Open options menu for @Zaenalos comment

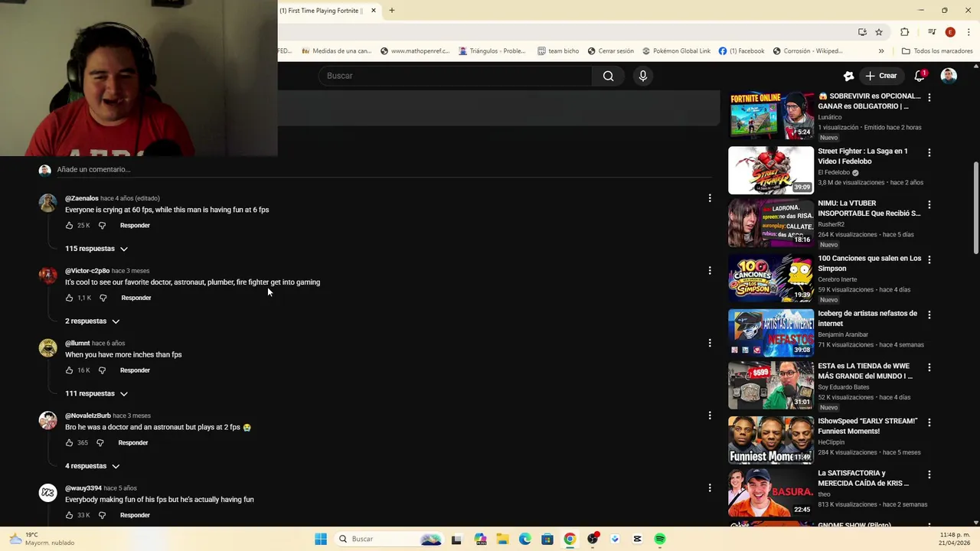click(710, 198)
